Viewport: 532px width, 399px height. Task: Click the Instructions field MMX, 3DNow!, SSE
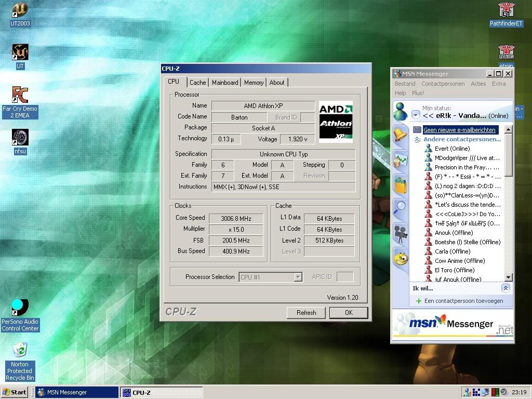pos(283,187)
